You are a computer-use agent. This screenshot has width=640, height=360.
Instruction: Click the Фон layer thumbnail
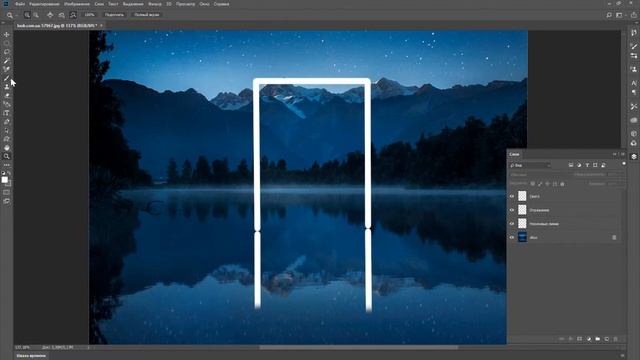[522, 237]
